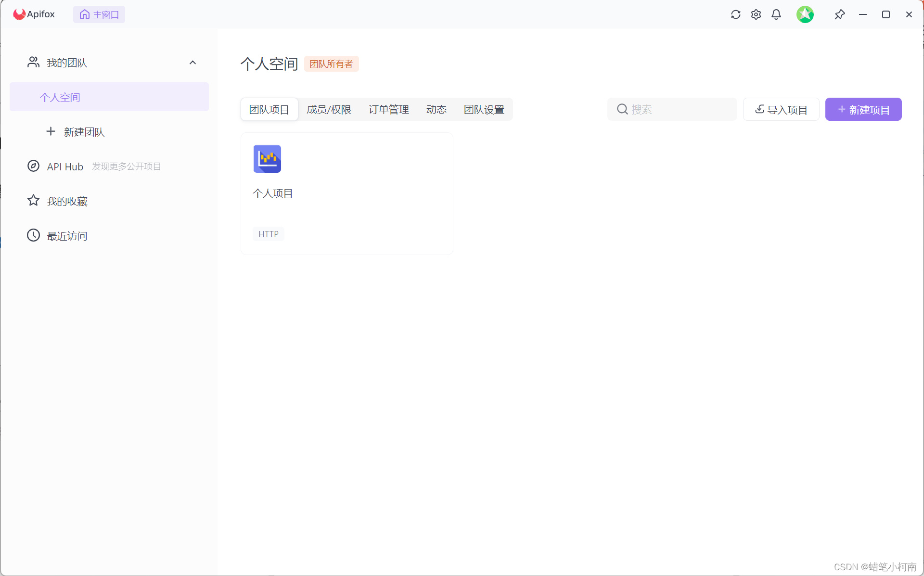Viewport: 924px width, 576px height.
Task: Click the 导入项目 button
Action: coord(781,109)
